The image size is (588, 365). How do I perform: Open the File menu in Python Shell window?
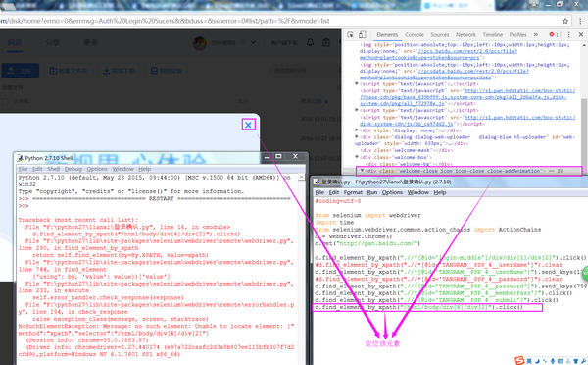(x=23, y=169)
